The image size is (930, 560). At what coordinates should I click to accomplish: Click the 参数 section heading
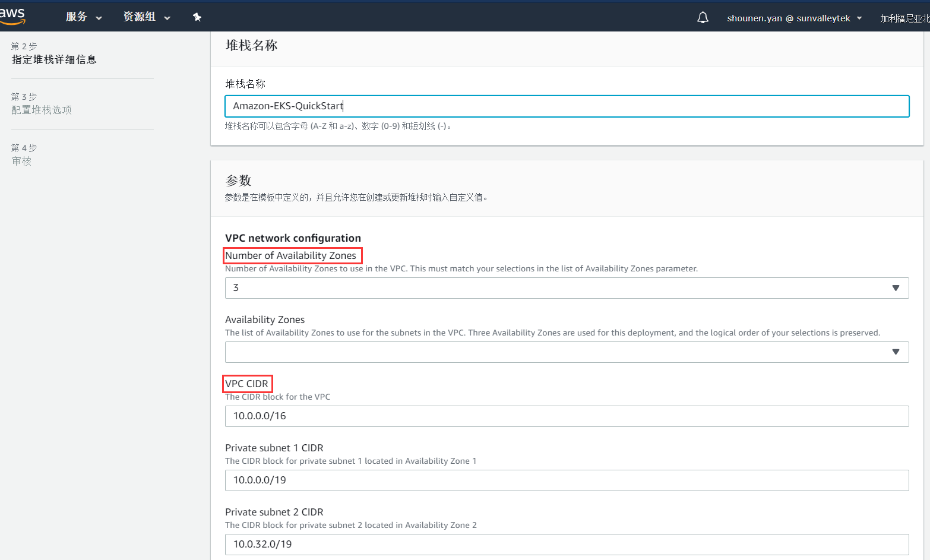[x=238, y=181]
